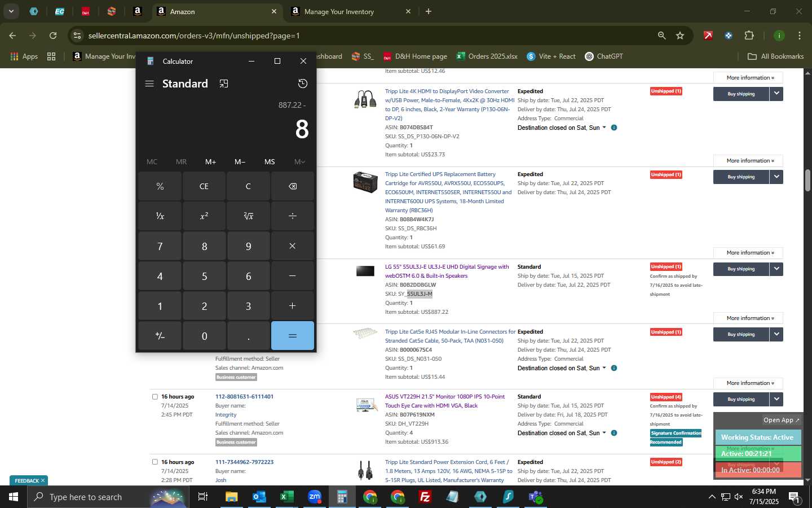Open Excel from the taskbar
812x508 pixels.
click(x=286, y=497)
